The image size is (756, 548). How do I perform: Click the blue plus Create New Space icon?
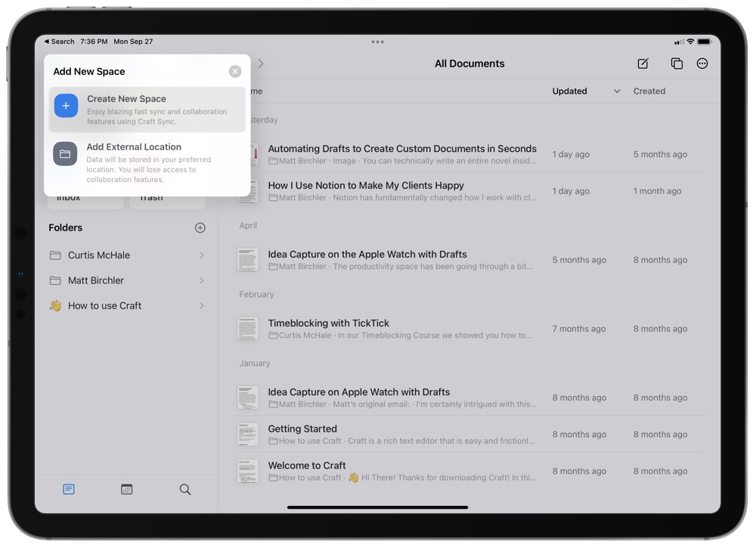click(66, 106)
